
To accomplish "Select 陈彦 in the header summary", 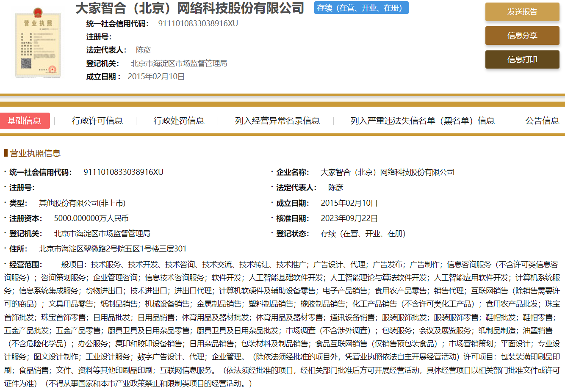I will 143,50.
